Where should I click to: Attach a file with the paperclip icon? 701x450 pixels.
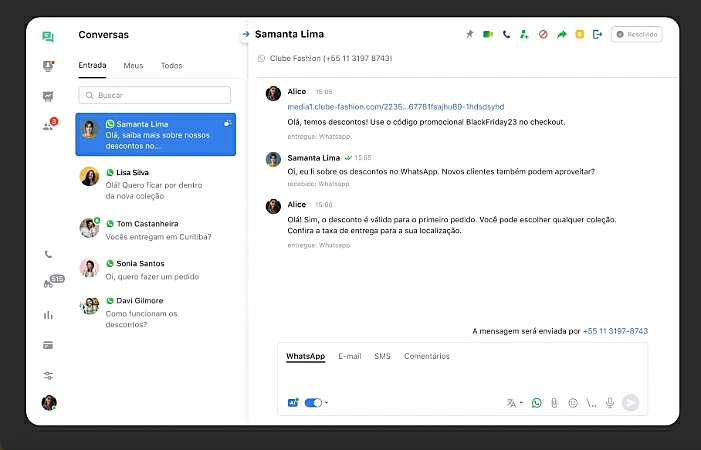pos(554,403)
